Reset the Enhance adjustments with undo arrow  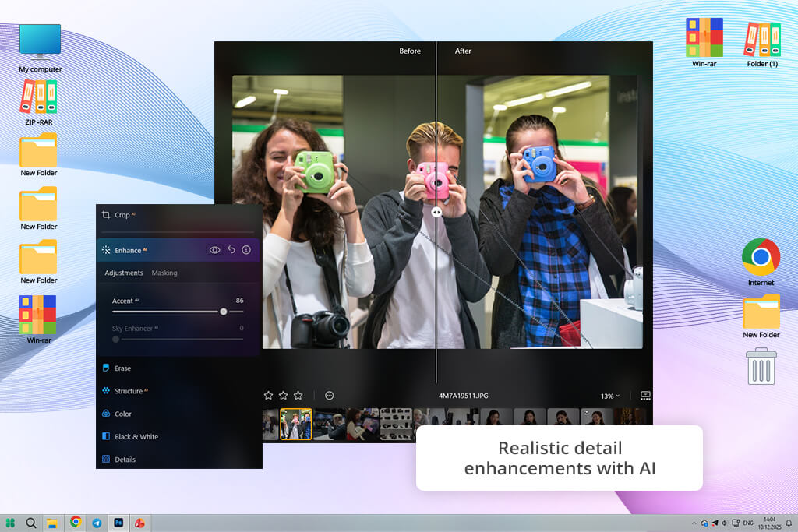231,250
